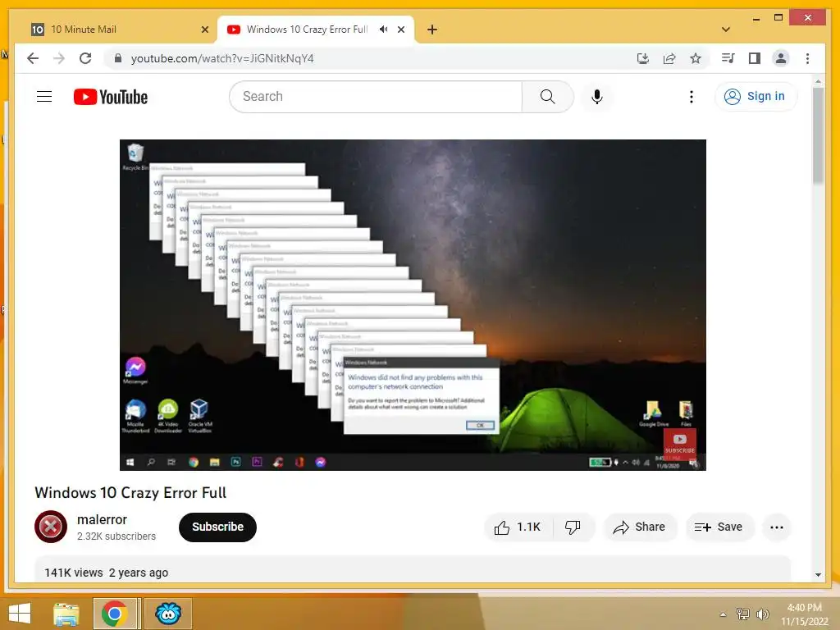Open the Chrome profile avatar
The width and height of the screenshot is (840, 630).
point(781,58)
